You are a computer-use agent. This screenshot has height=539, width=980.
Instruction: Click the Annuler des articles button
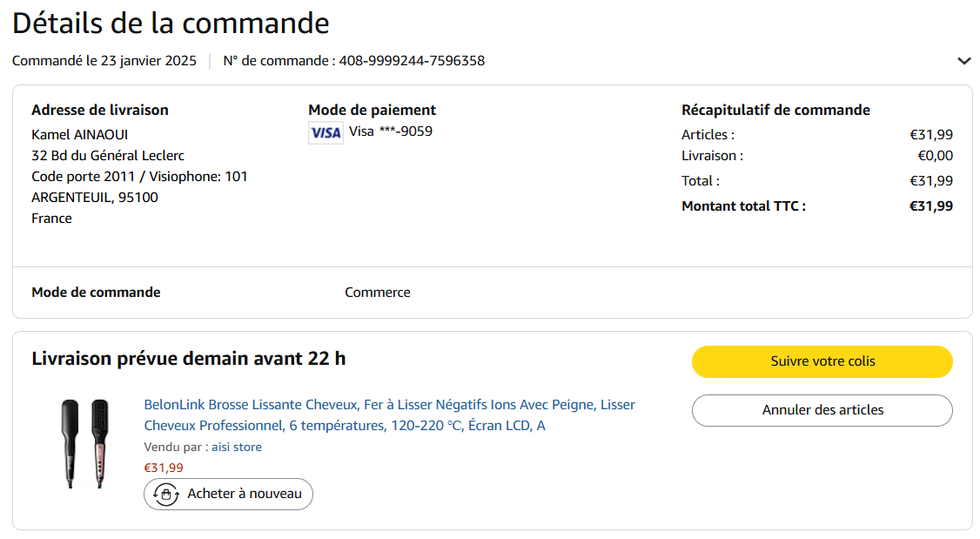(x=822, y=410)
